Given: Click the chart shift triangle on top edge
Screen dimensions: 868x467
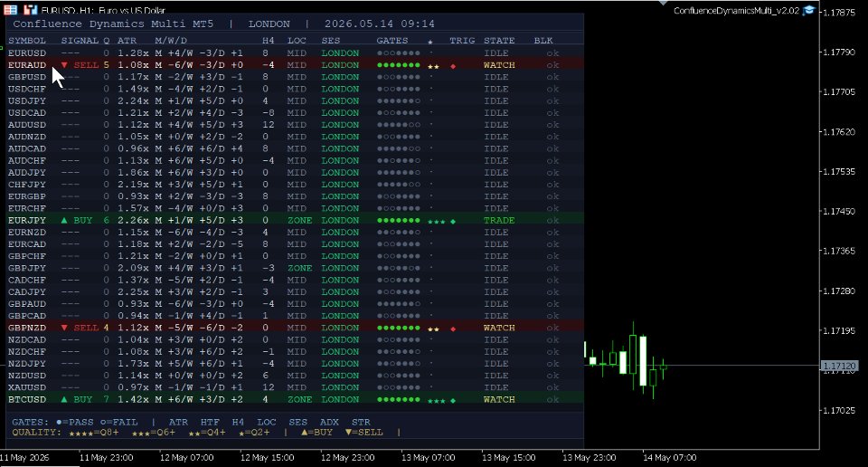Looking at the screenshot, I should coord(663,3).
